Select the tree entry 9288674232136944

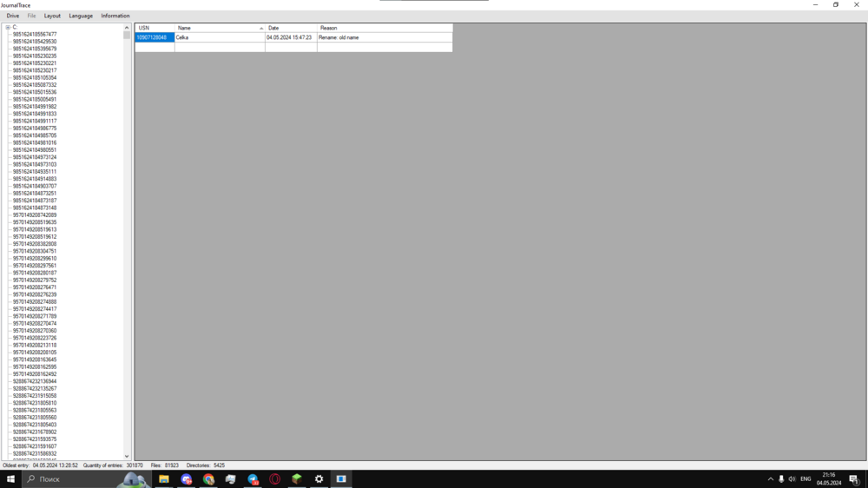[35, 381]
